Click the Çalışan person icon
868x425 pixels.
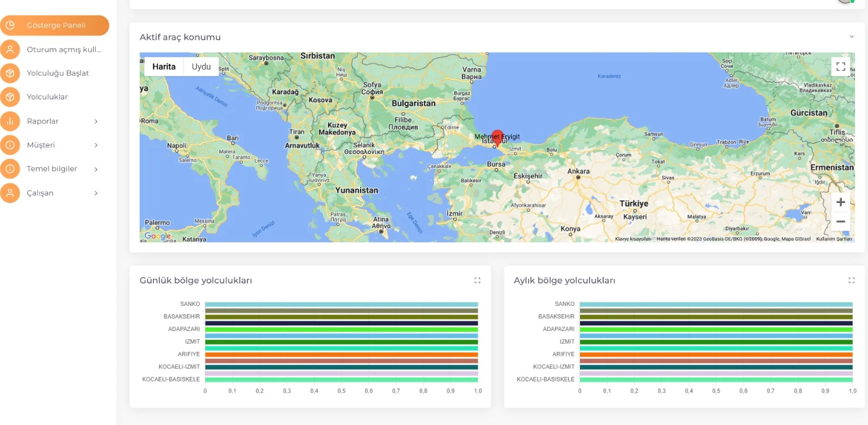(10, 193)
